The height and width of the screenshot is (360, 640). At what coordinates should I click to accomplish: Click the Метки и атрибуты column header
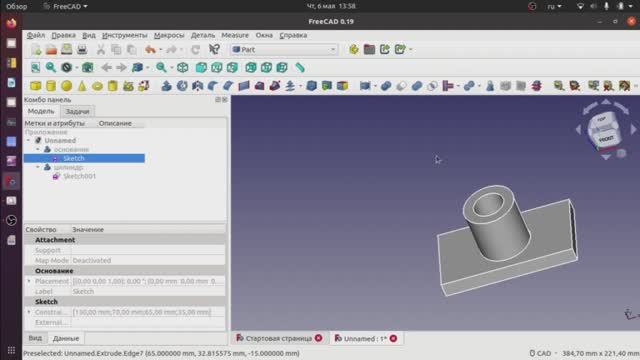click(x=55, y=123)
